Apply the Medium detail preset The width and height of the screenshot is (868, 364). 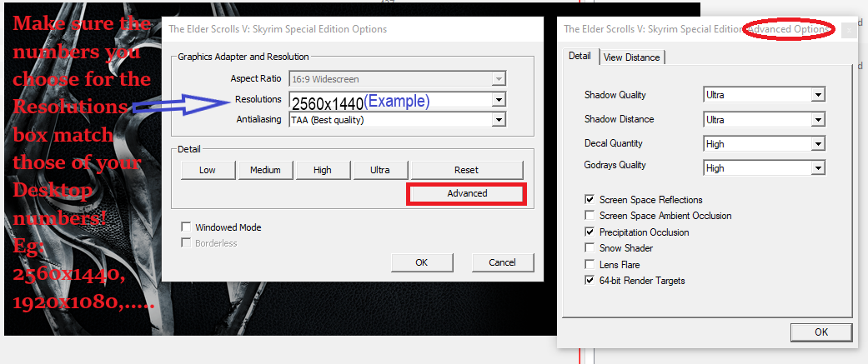coord(265,170)
